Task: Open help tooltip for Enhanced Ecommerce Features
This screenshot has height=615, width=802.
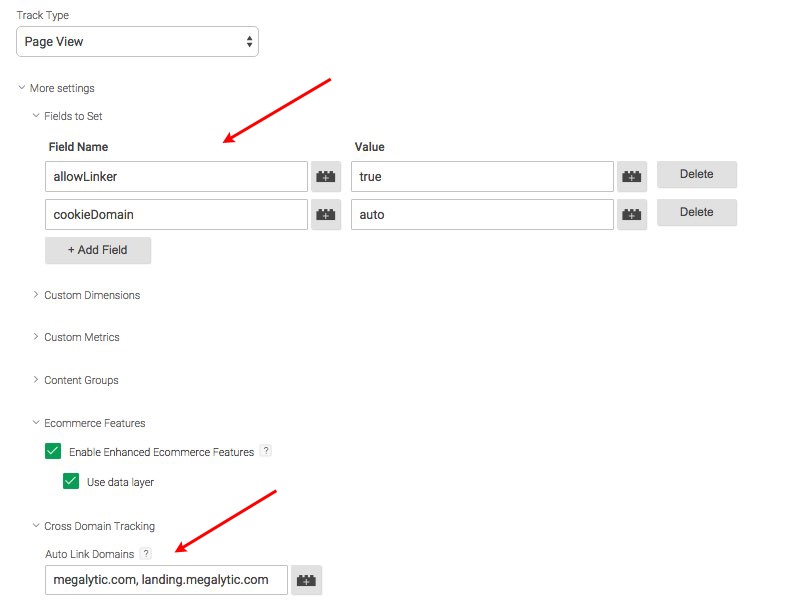Action: [x=265, y=451]
